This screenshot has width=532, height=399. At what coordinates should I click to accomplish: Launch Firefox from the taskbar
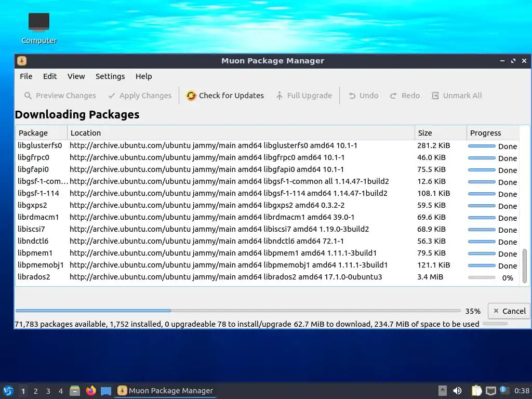click(x=90, y=391)
